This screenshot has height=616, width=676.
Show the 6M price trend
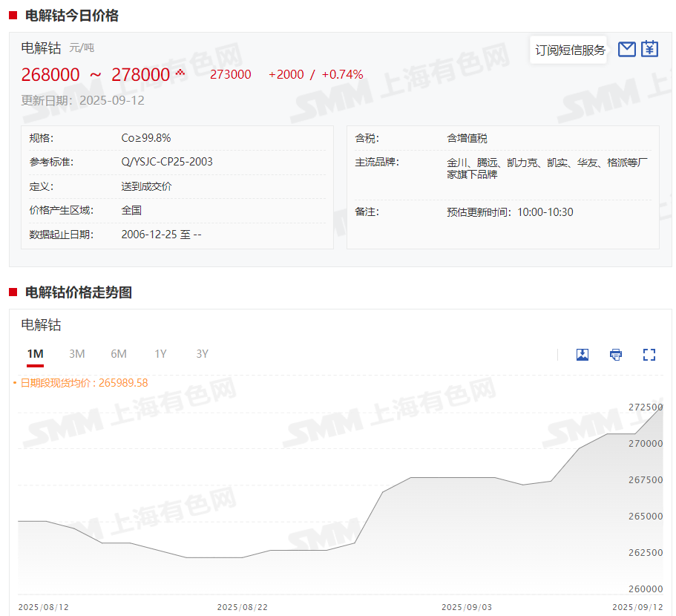click(119, 354)
